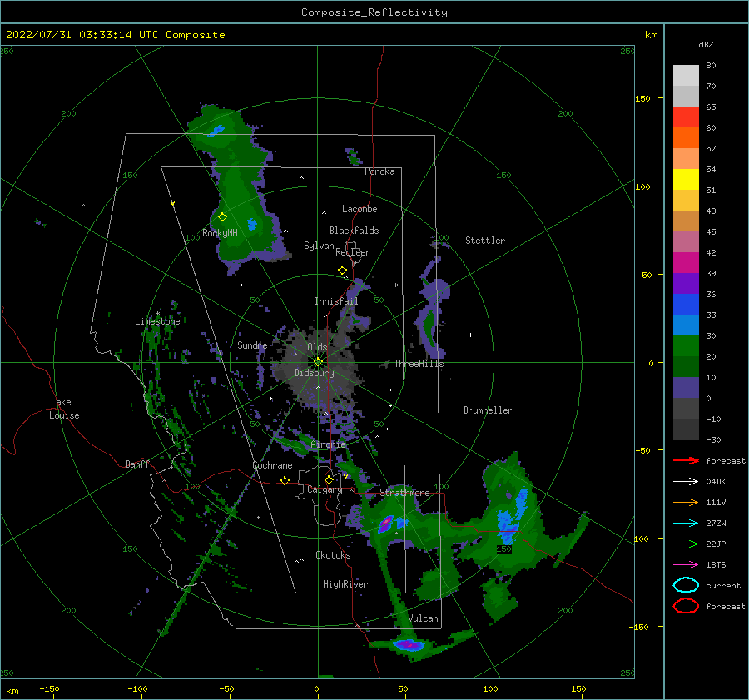Click the cyan 27ZW arrow legend icon
The height and width of the screenshot is (700, 749).
click(x=686, y=524)
